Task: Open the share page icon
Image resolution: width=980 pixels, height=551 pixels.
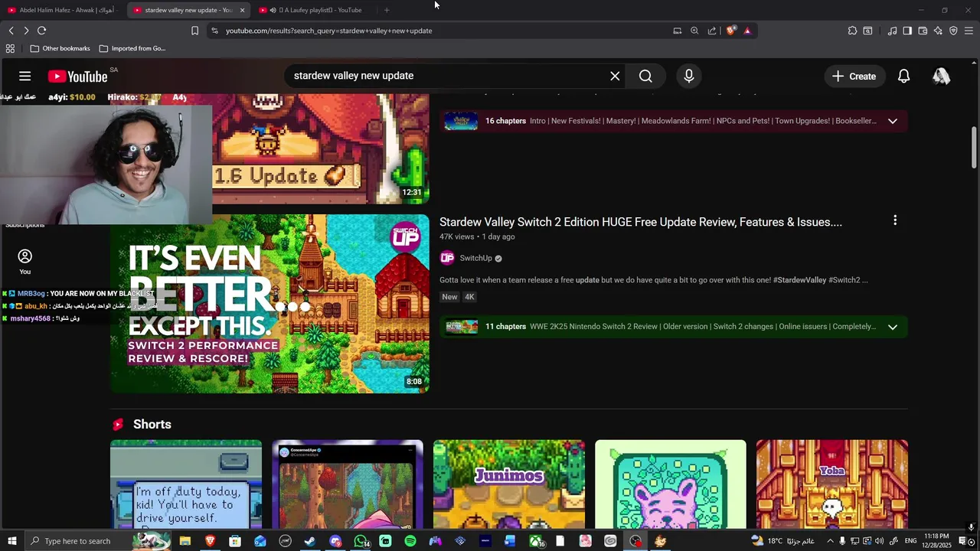Action: tap(712, 31)
